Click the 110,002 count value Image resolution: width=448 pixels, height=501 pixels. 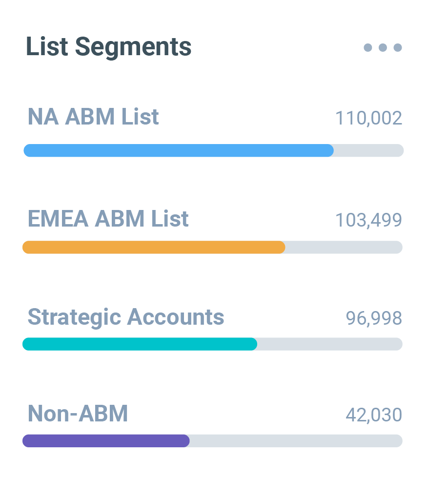tap(368, 118)
